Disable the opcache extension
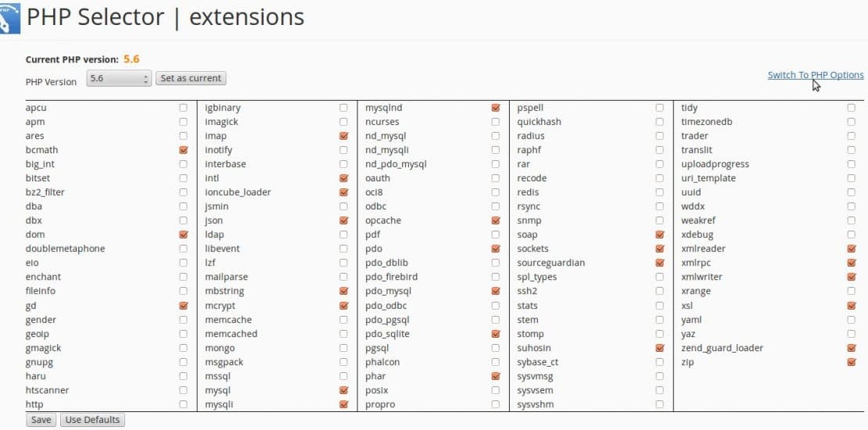The width and height of the screenshot is (868, 430). (496, 220)
